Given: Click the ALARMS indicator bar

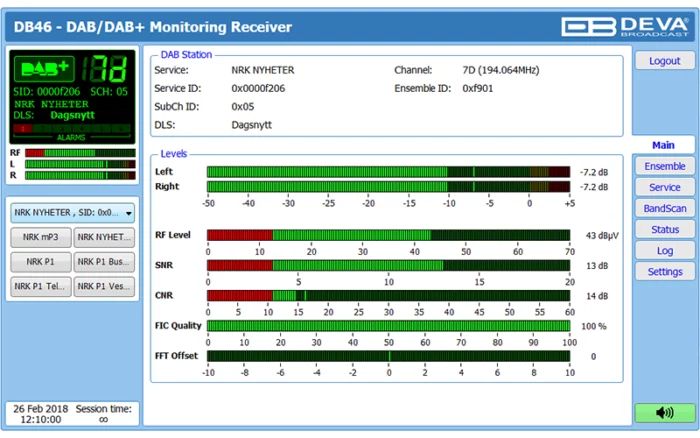Looking at the screenshot, I should click(71, 130).
